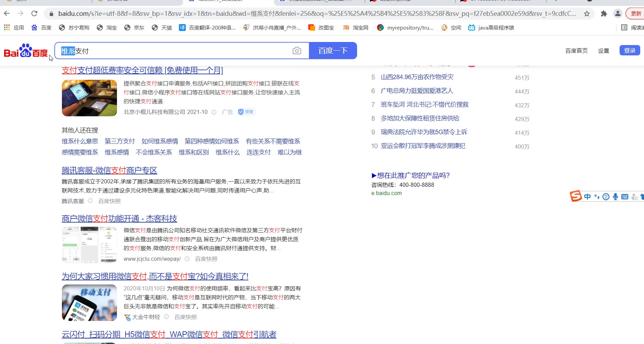The height and width of the screenshot is (344, 644).
Task: Open the 改图宝 bookmark
Action: [321, 28]
